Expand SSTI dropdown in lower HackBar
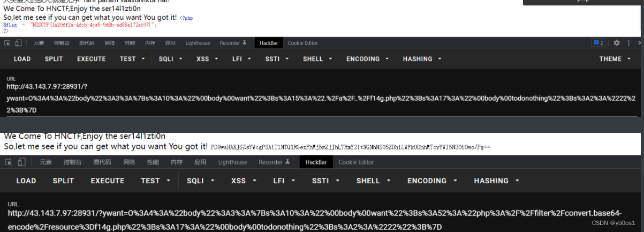 (325, 181)
